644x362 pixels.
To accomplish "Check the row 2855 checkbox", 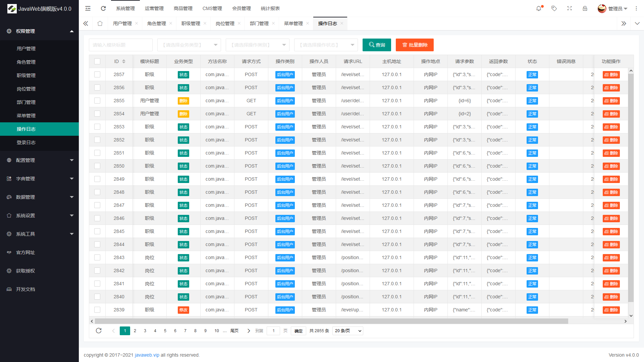I will tap(97, 101).
